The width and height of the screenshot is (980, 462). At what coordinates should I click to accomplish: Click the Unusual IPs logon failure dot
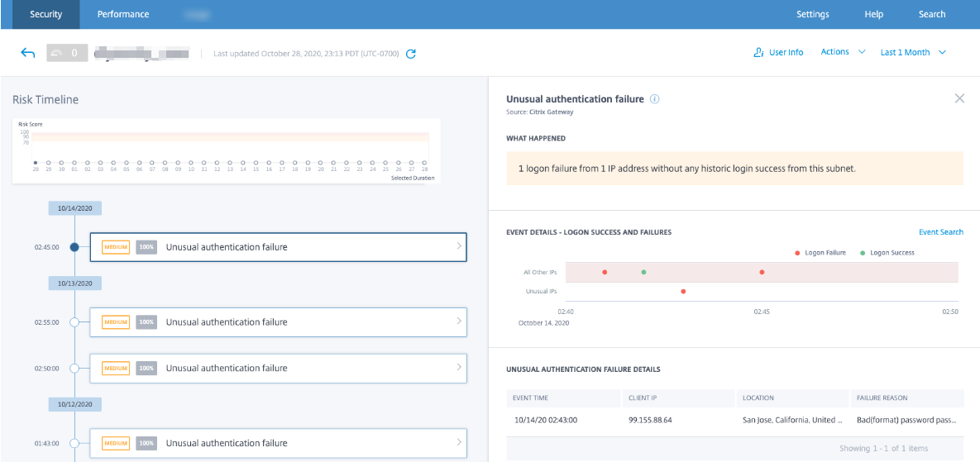(683, 291)
